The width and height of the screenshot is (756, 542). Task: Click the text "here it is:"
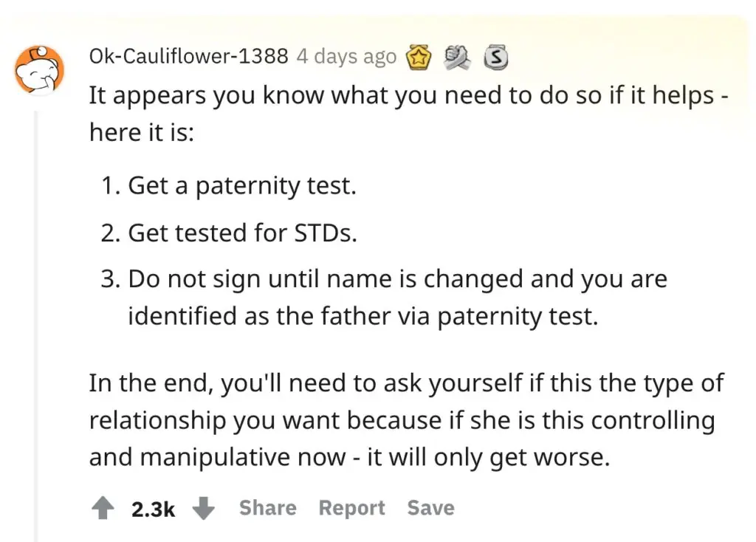142,132
